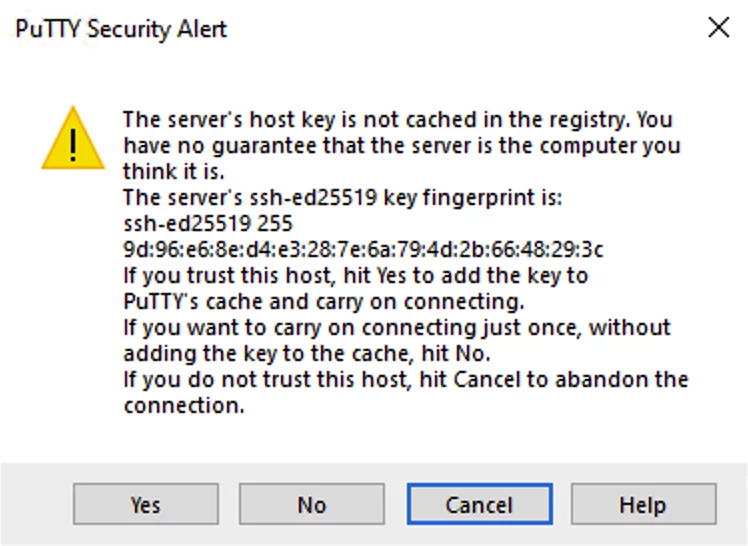Click the 9d:96:e6:8e fingerprint string
This screenshot has height=546, width=748.
[x=363, y=249]
